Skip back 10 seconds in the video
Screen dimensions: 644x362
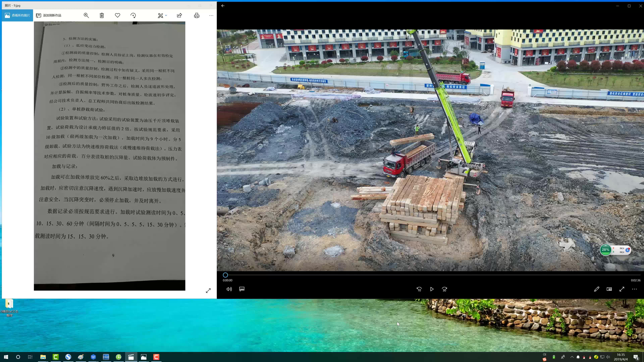pyautogui.click(x=419, y=289)
